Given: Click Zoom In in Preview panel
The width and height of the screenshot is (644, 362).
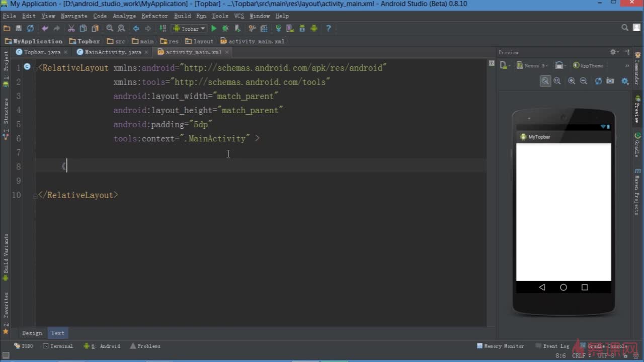Looking at the screenshot, I should [x=572, y=81].
